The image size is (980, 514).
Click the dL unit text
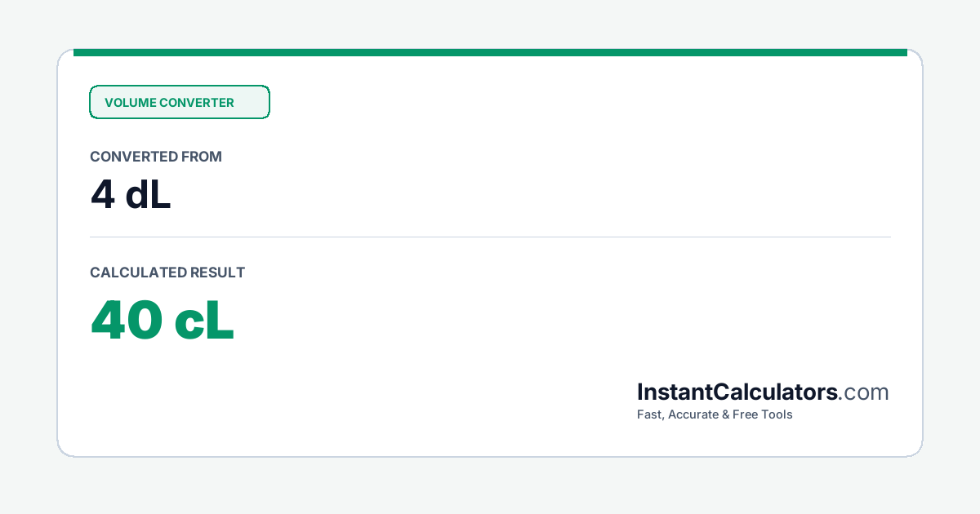tap(148, 195)
